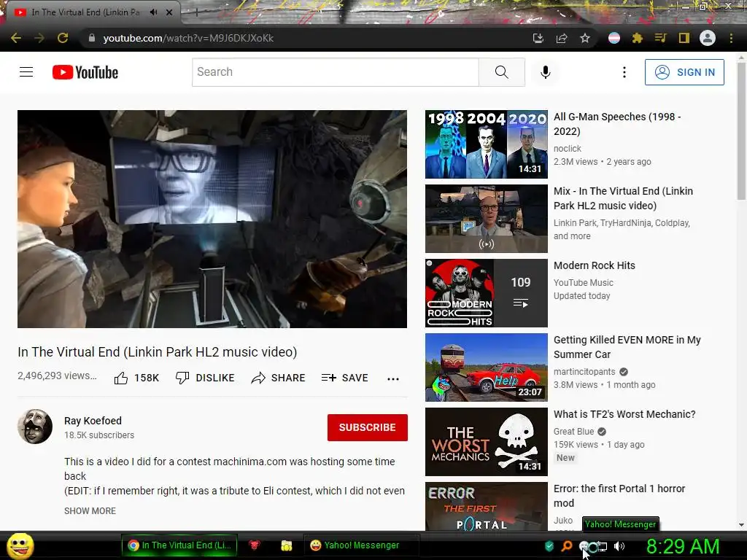
Task: Switch to Chrome In The Virtual End taskbar button
Action: coord(179,545)
